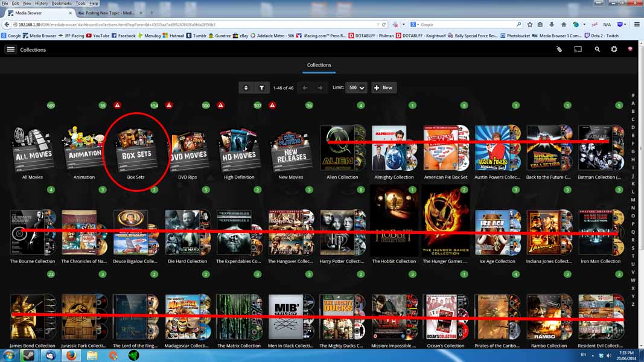Open the sort order button
The width and height of the screenshot is (644, 362).
coord(246,87)
